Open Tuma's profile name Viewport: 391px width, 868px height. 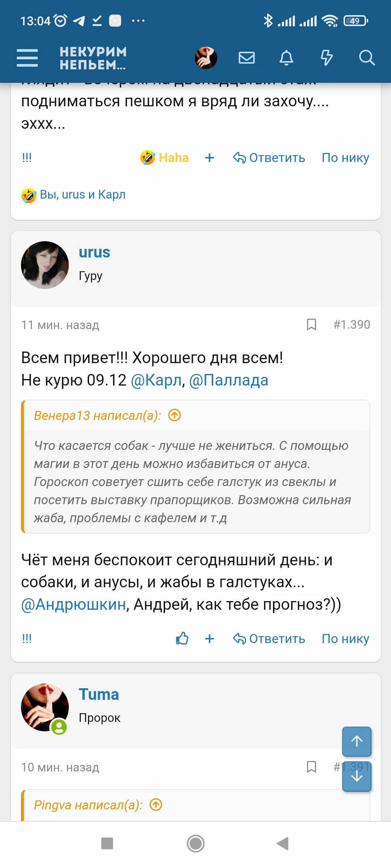click(98, 694)
